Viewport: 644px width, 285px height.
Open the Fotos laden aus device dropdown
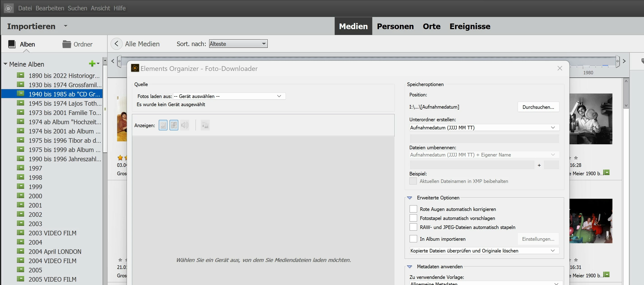click(229, 96)
